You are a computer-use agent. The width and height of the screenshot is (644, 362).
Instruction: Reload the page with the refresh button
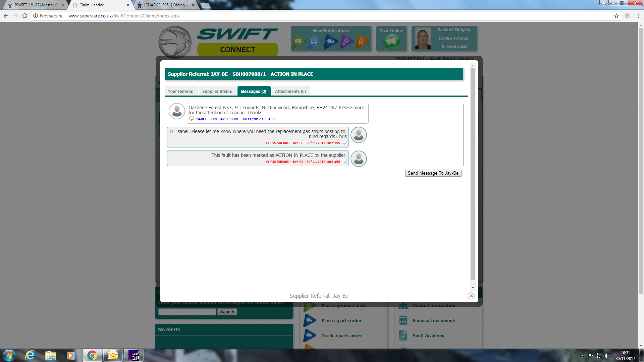coord(25,16)
